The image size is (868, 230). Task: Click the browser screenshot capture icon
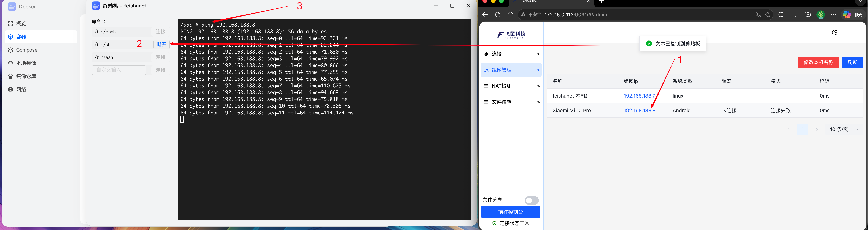(x=808, y=15)
